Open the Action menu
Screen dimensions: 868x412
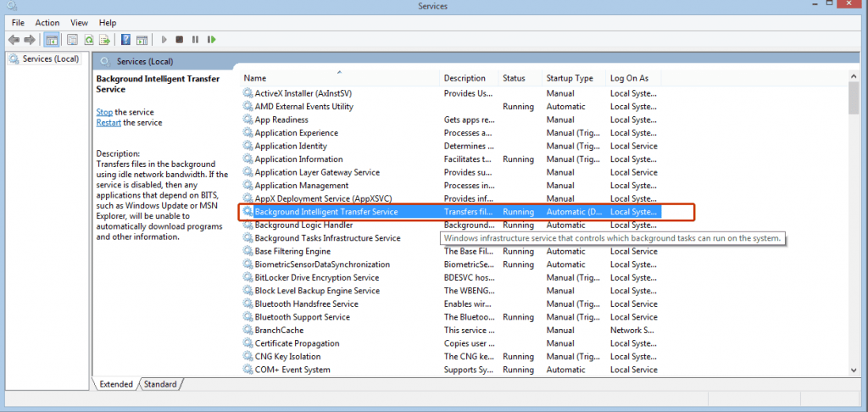47,23
